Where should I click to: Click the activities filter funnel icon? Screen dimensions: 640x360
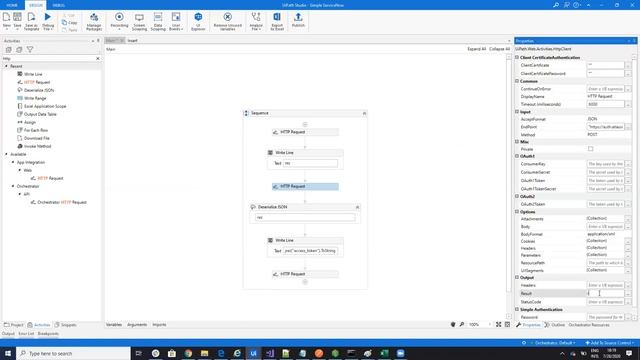point(30,49)
